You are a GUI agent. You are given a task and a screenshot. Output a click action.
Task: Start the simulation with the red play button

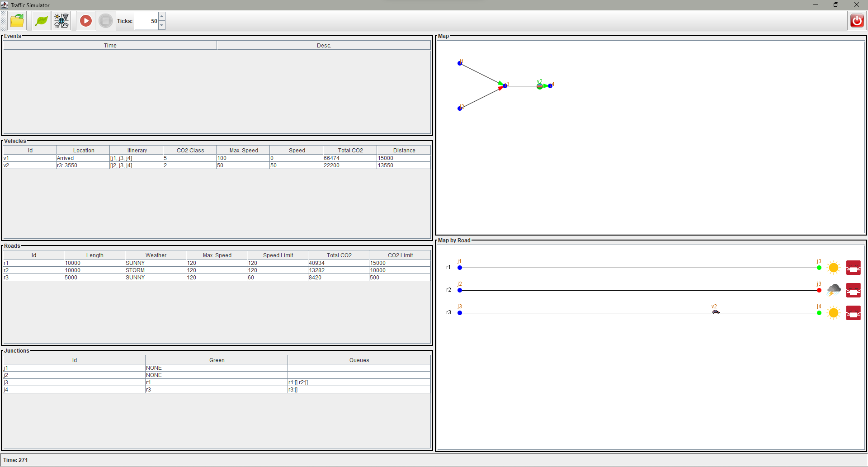pyautogui.click(x=85, y=21)
